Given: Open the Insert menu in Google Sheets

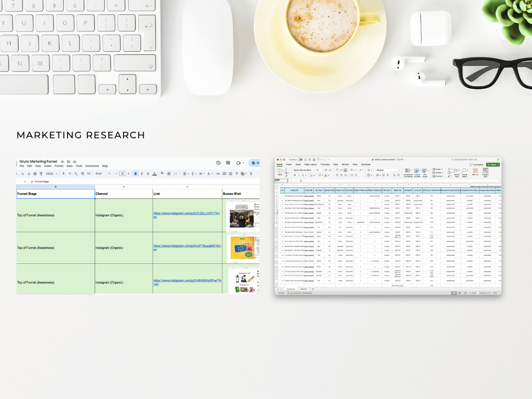Looking at the screenshot, I should (48, 166).
